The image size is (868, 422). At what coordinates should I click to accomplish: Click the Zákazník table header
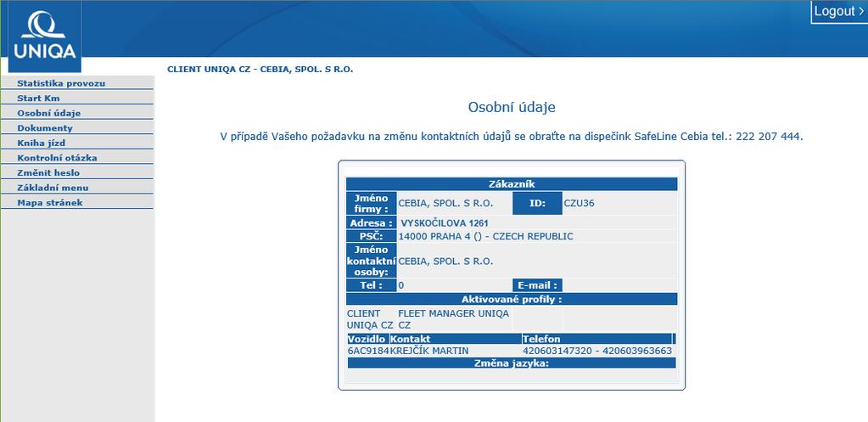[x=512, y=184]
